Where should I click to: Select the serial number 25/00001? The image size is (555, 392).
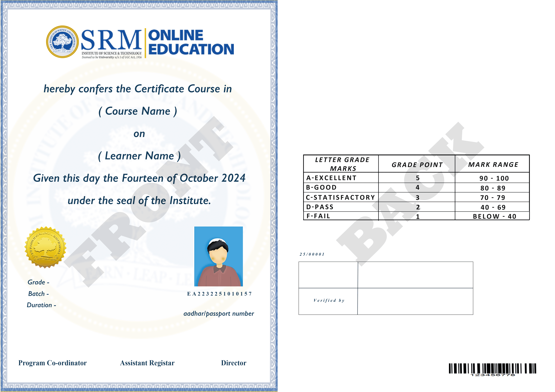click(x=312, y=254)
